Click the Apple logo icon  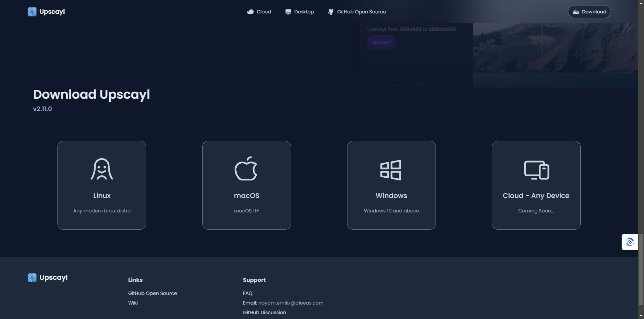click(x=246, y=168)
